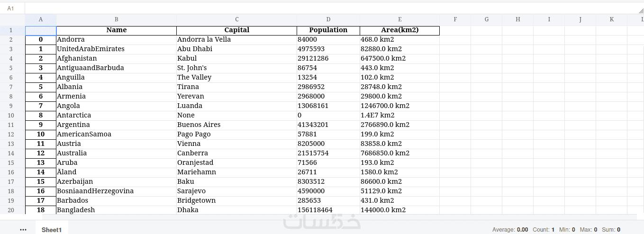Click the Capital header cell
This screenshot has width=644, height=234.
tap(236, 30)
